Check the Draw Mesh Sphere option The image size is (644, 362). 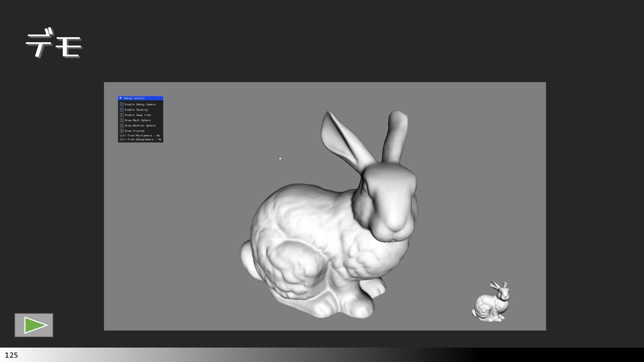(122, 120)
